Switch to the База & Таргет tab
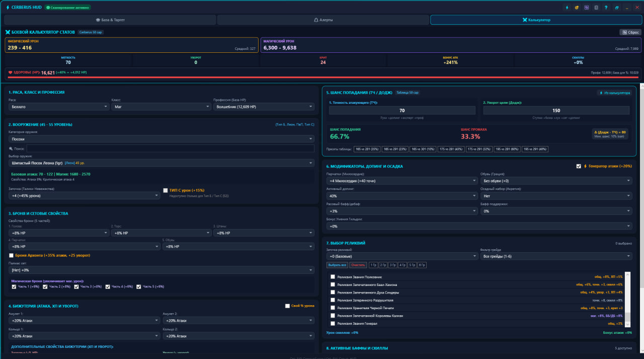 point(110,20)
